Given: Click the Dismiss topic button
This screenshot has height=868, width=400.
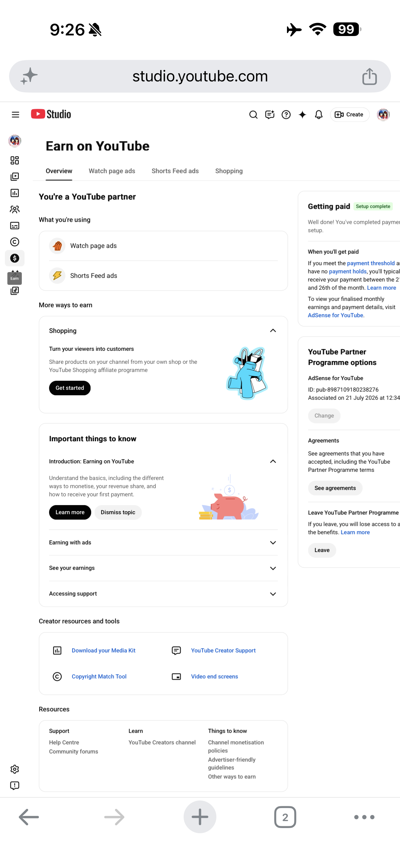Looking at the screenshot, I should [118, 512].
